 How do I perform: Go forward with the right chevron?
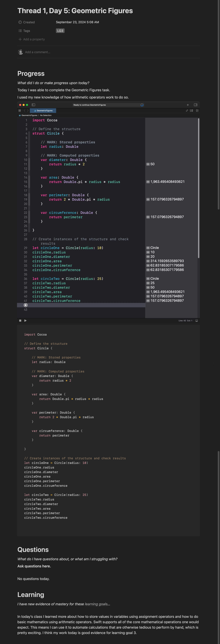coord(28,111)
